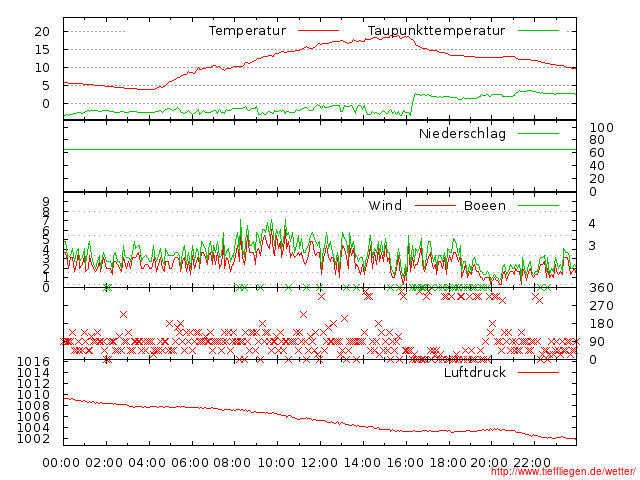Select the red Luftdruck legend line
Screen dimensions: 640x480
538,372
